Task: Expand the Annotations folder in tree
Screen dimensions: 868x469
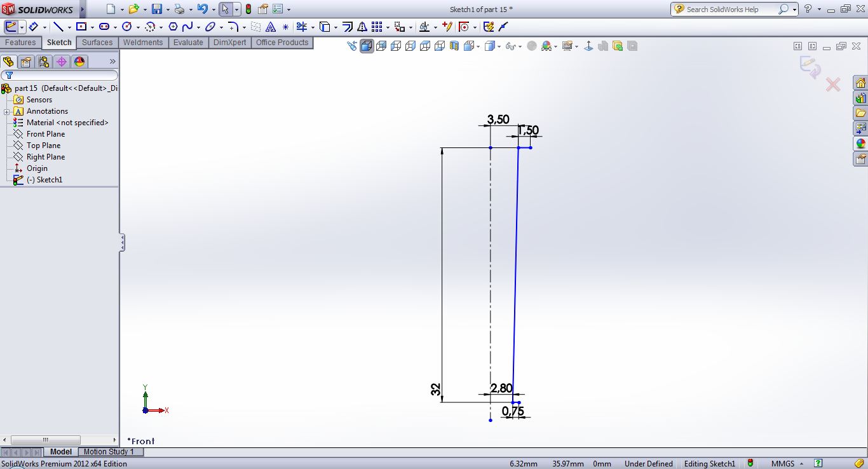Action: pyautogui.click(x=6, y=111)
